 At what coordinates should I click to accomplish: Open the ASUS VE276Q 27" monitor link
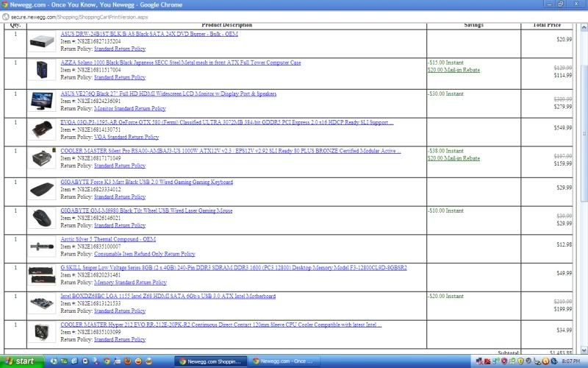(168, 93)
